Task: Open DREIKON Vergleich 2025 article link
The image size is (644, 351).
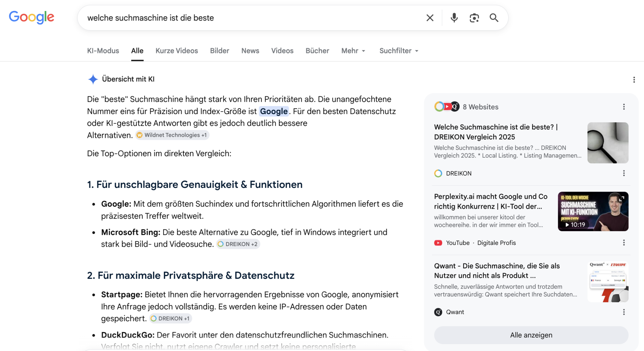Action: pos(496,132)
